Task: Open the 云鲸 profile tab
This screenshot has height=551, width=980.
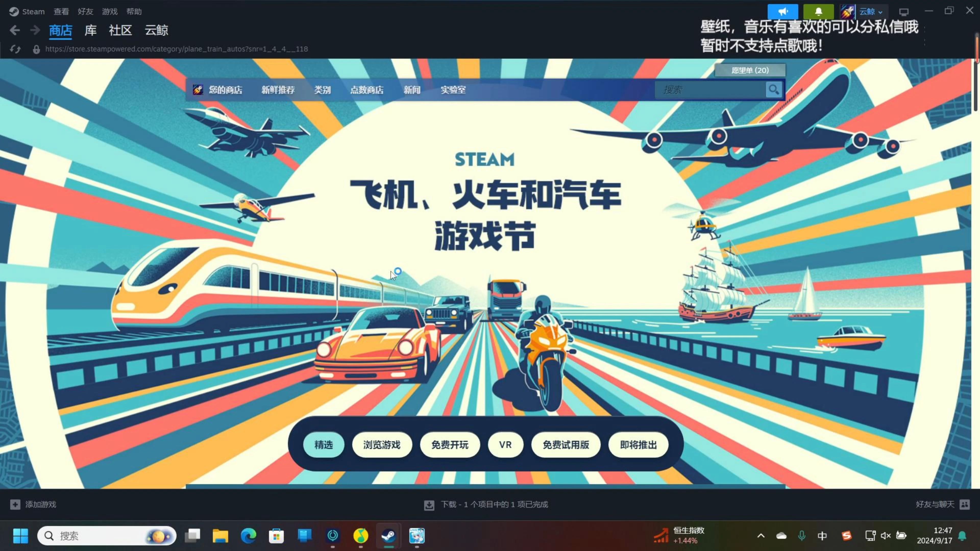Action: tap(156, 30)
